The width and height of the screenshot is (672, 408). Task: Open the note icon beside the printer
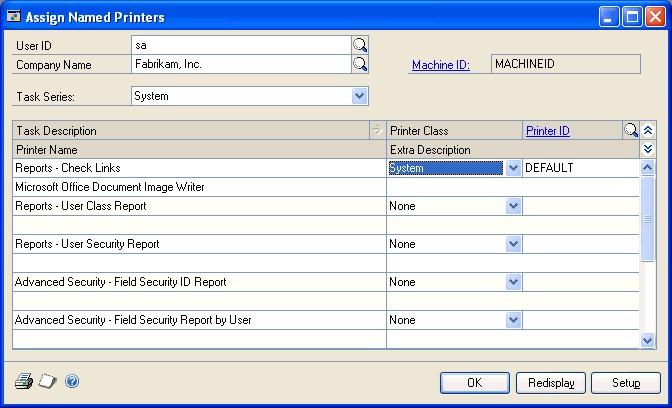click(x=47, y=381)
